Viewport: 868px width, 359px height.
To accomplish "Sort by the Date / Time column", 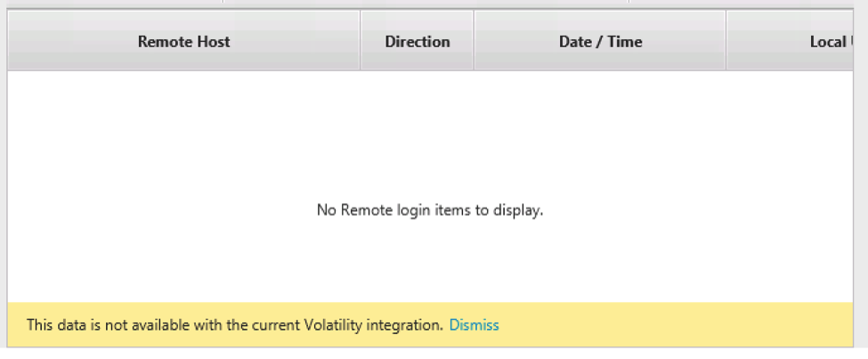I will 600,41.
